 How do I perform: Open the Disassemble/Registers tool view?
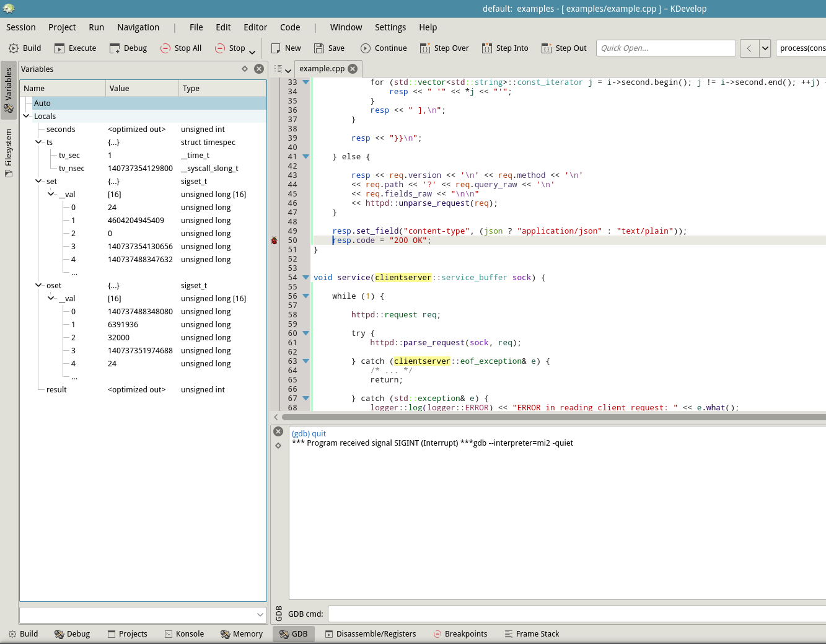371,633
